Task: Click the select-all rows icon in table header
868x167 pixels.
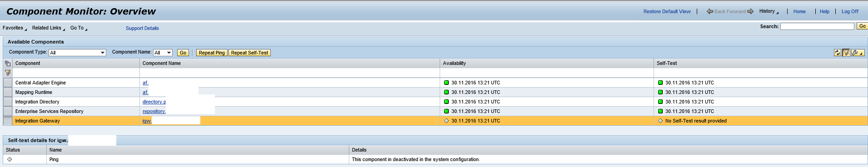Action: click(x=8, y=64)
